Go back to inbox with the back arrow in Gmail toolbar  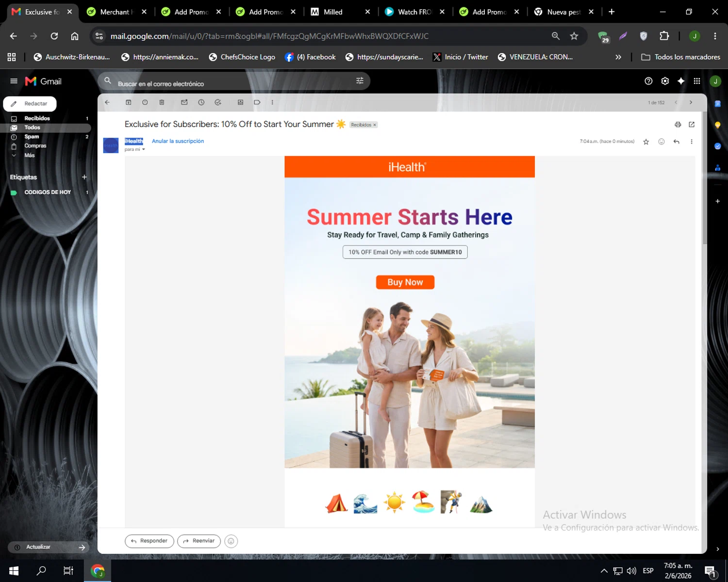(107, 102)
